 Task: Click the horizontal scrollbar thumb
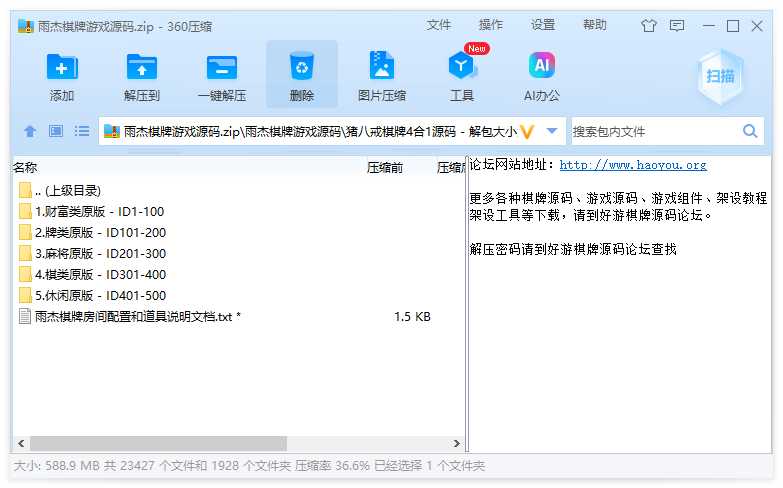[158, 443]
